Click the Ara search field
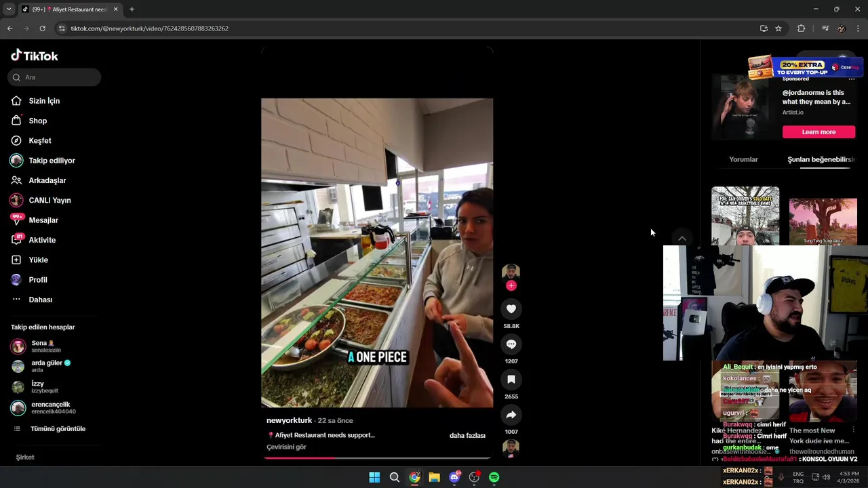Screen dimensions: 868x488 click(x=54, y=77)
